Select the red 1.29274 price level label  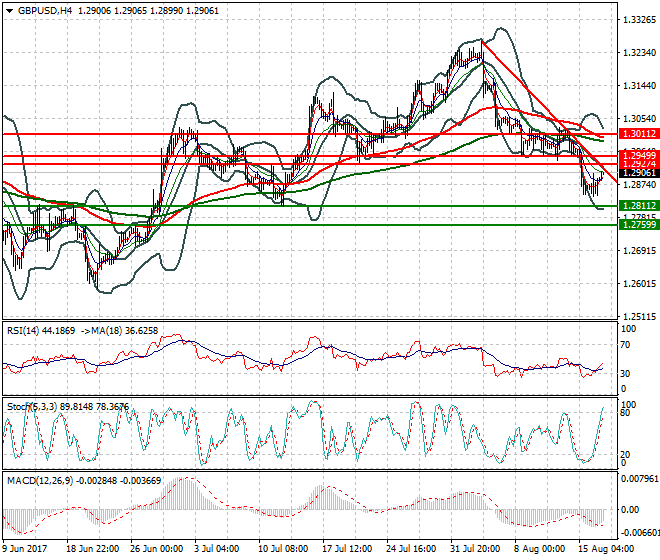point(639,163)
